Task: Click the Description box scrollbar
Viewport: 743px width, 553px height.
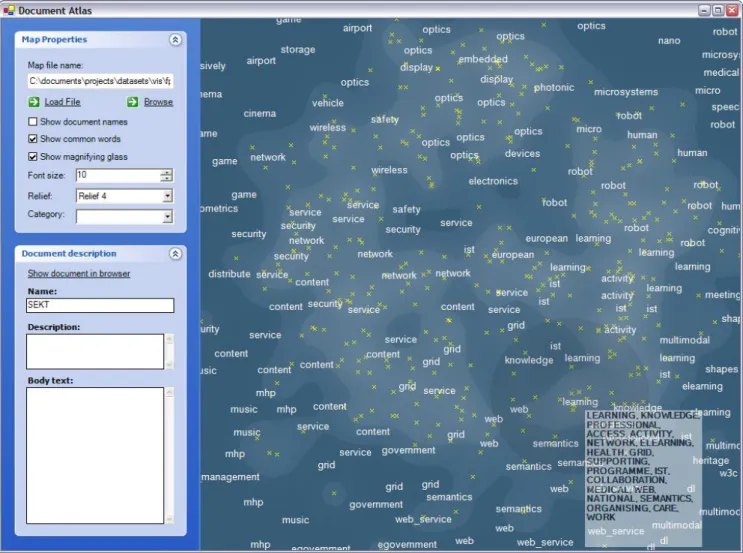Action: point(169,352)
